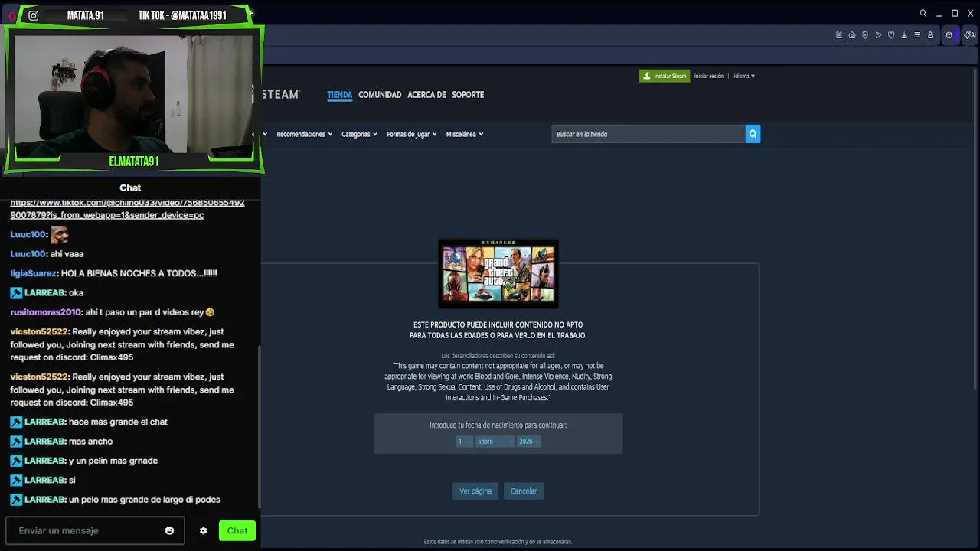Open the emoji picker in chat box

[169, 530]
